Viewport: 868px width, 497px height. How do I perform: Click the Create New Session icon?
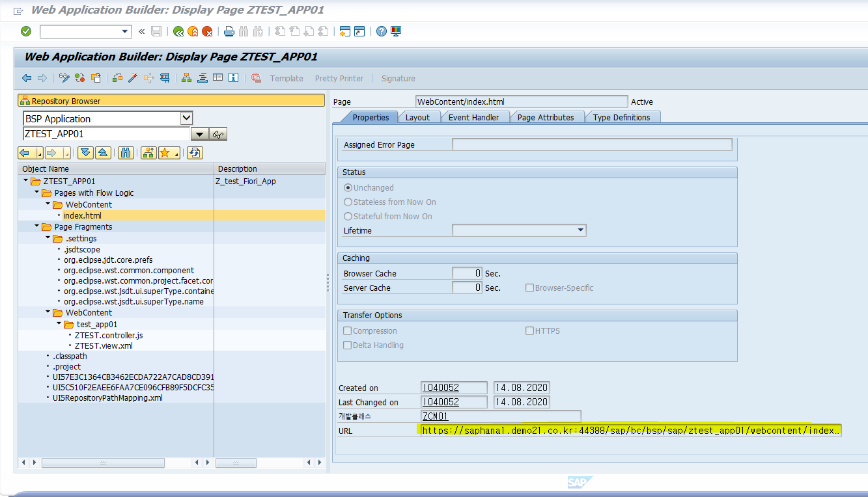(x=344, y=31)
